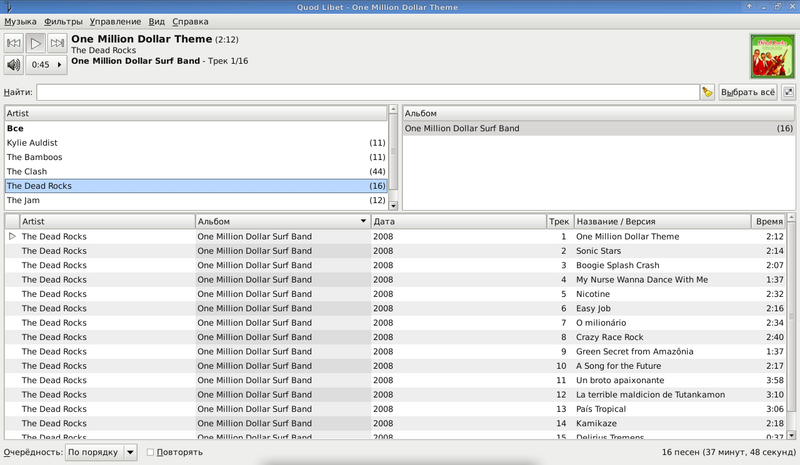Focus the Найти search field
Viewport: 800px width, 465px height.
(x=367, y=92)
